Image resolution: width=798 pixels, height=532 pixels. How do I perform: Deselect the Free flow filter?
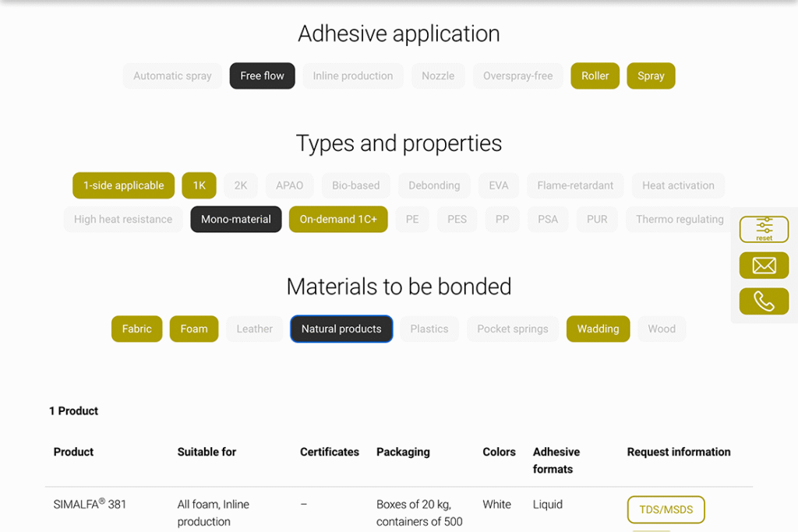coord(262,76)
